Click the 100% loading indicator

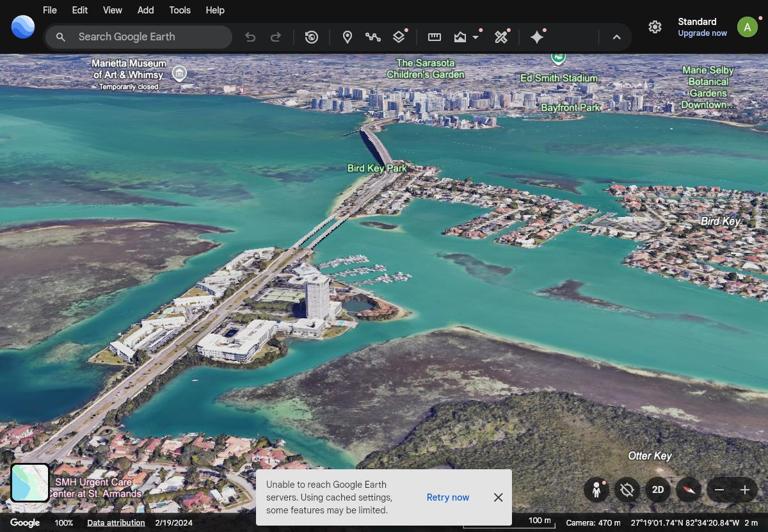point(64,523)
